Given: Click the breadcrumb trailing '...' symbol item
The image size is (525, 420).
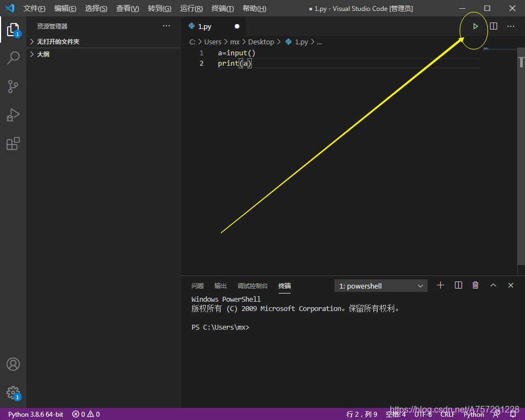Looking at the screenshot, I should tap(319, 42).
